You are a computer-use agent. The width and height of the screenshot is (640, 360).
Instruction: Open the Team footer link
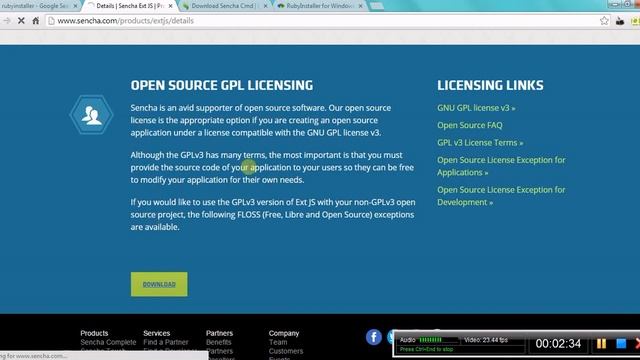278,342
